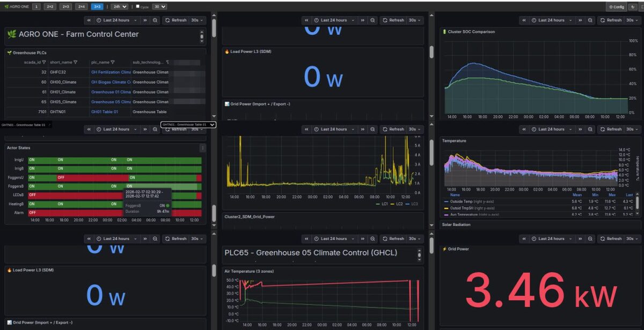Image resolution: width=644 pixels, height=330 pixels.
Task: Open 30s interval dropdown above 3.46 kW Grid Power
Action: (x=633, y=239)
